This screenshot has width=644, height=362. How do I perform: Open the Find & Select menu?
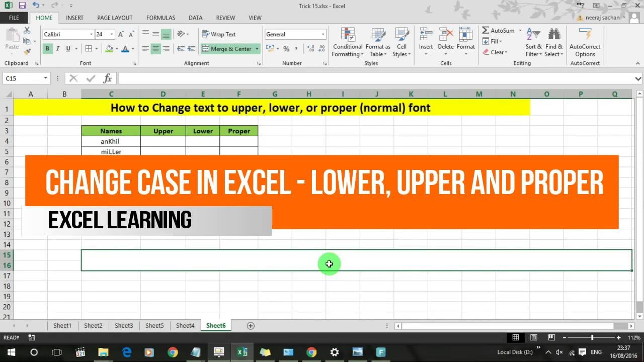click(554, 42)
